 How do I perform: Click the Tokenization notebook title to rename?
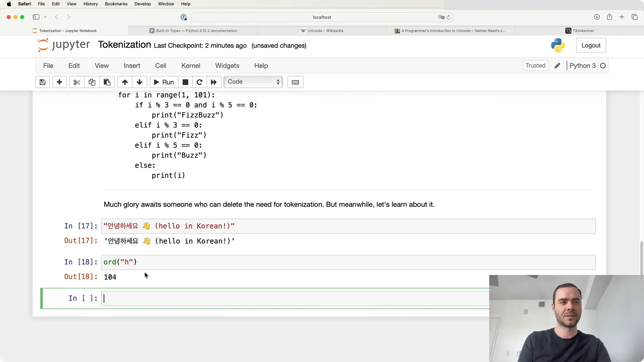click(x=125, y=45)
